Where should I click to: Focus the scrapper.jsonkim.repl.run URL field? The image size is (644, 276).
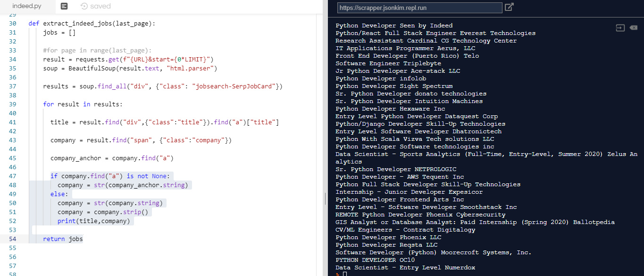419,8
